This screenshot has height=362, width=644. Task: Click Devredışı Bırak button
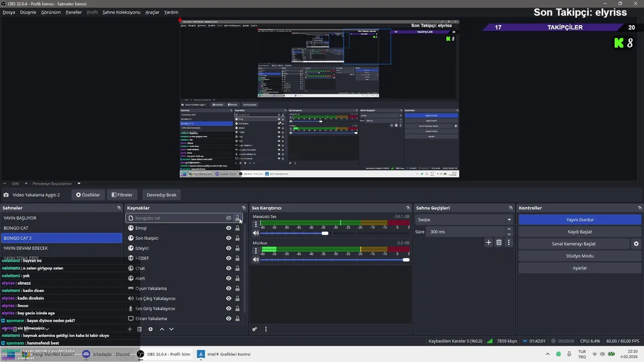click(x=161, y=195)
